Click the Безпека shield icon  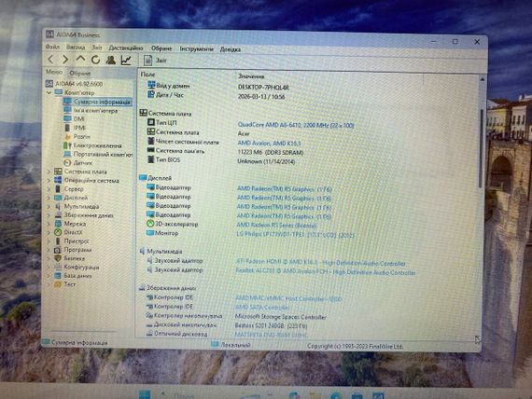point(58,258)
